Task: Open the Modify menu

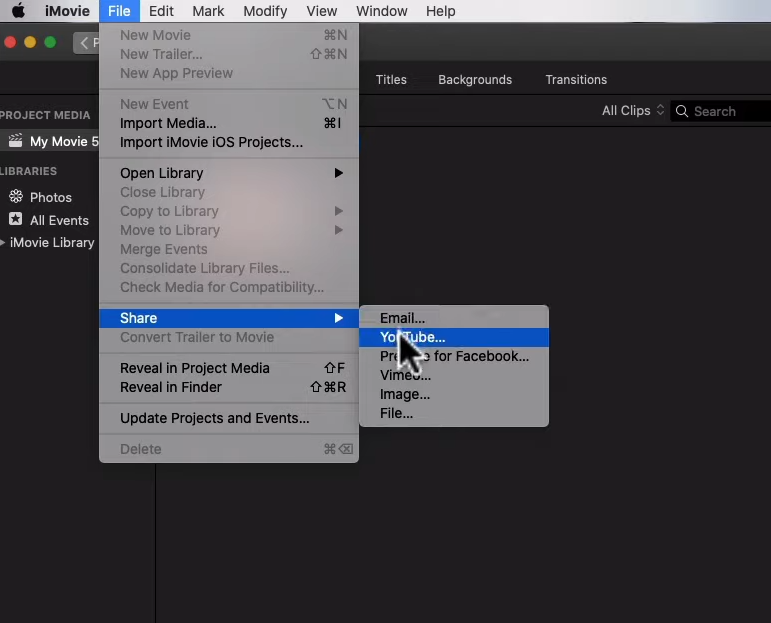Action: [x=265, y=11]
